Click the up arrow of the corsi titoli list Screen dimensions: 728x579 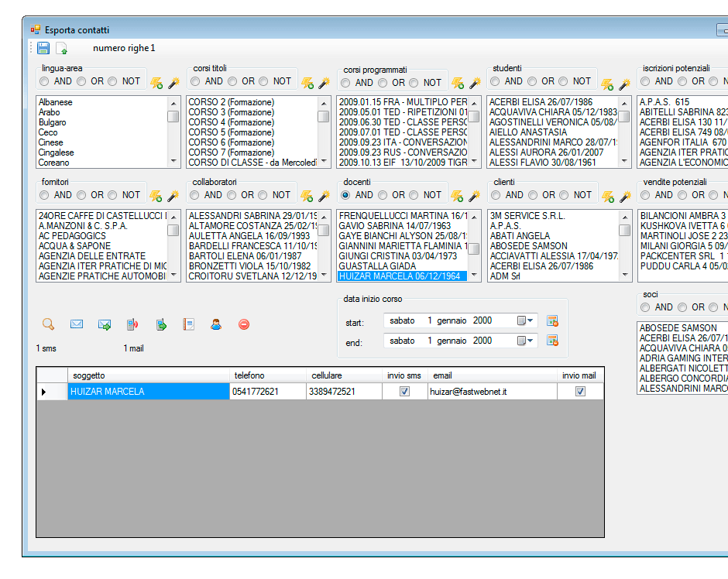(324, 104)
